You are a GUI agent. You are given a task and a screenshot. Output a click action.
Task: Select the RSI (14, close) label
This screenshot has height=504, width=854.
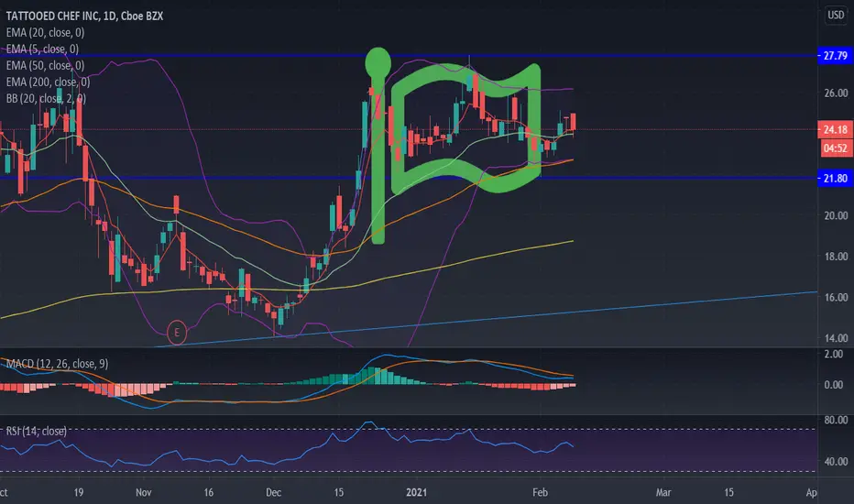(36, 431)
